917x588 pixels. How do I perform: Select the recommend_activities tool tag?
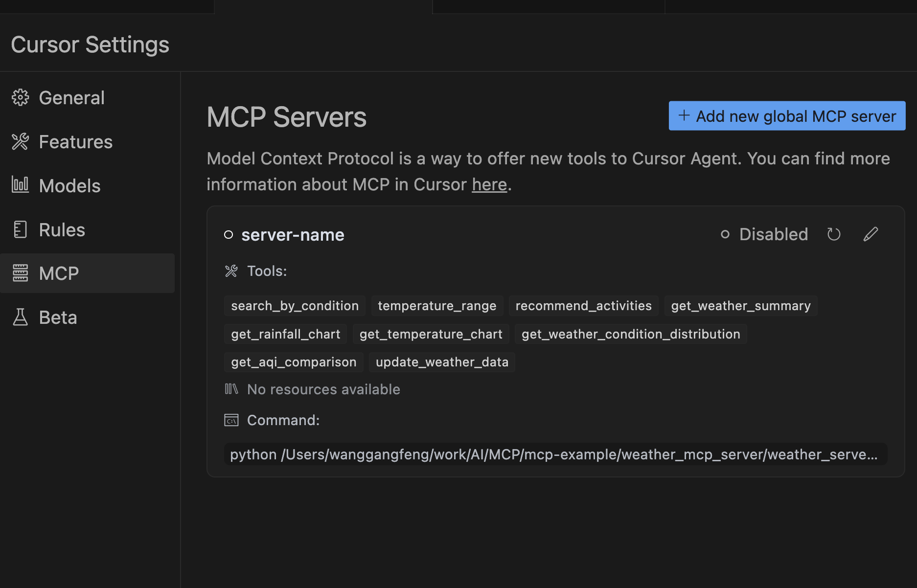click(583, 306)
